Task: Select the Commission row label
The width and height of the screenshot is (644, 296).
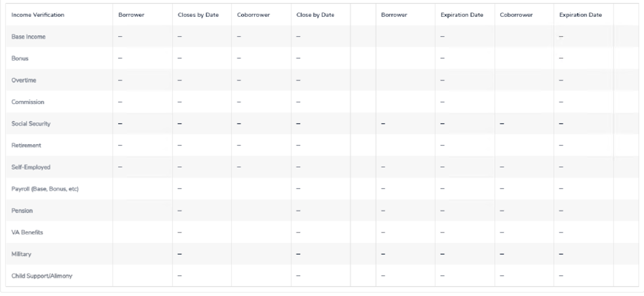Action: click(28, 102)
